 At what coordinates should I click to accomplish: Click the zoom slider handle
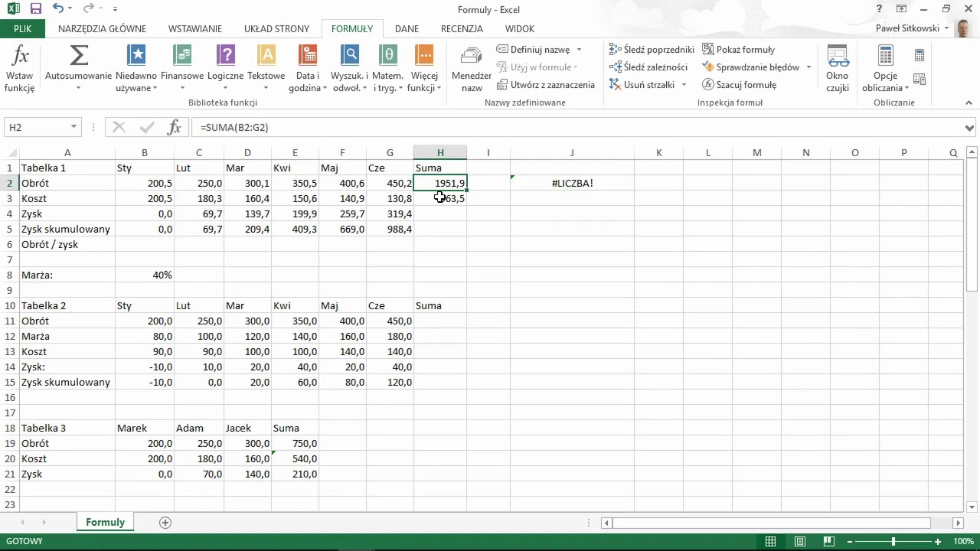point(893,541)
